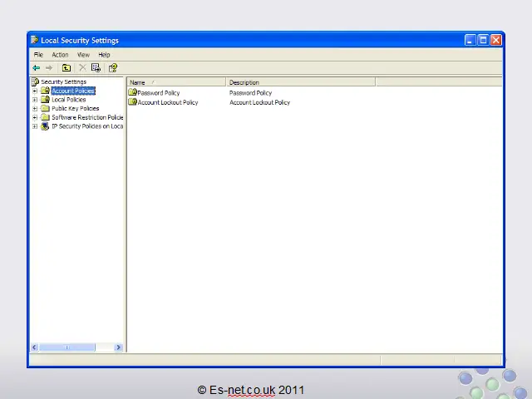
Task: Click the Account Lockout Policy folder icon
Action: (x=133, y=101)
